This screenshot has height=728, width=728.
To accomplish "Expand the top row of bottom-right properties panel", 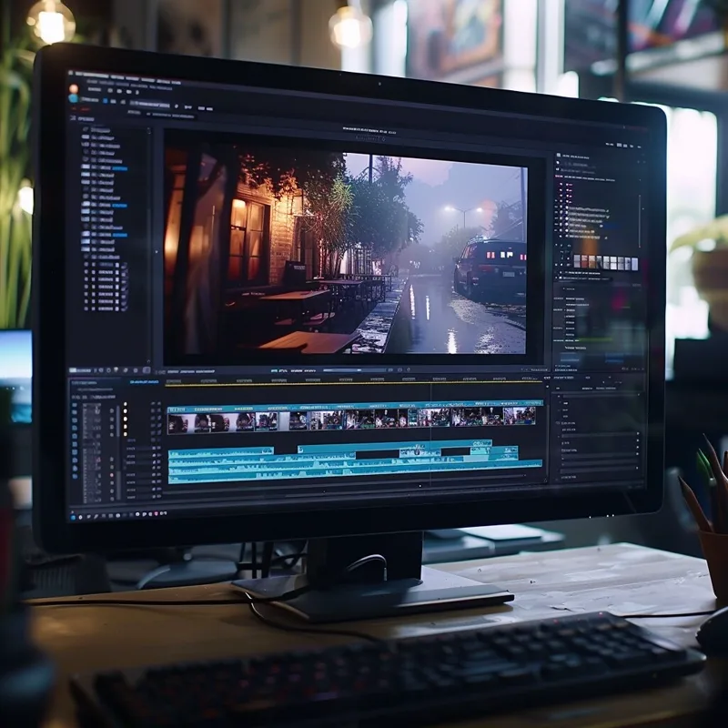I will (x=599, y=397).
